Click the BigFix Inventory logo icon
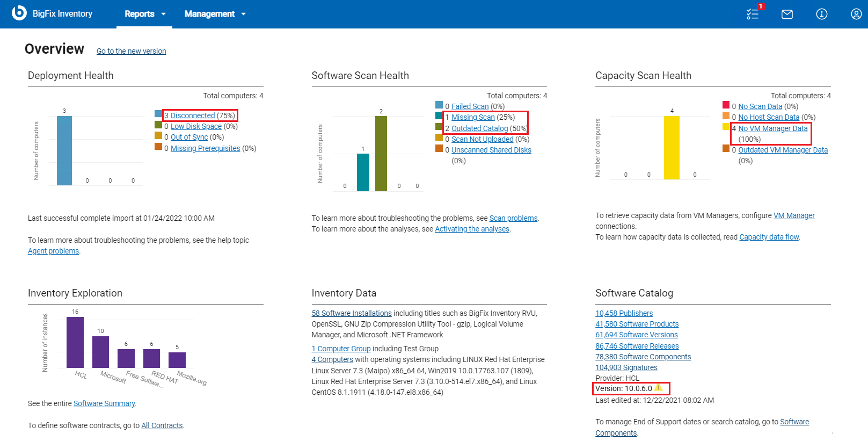Image resolution: width=868 pixels, height=441 pixels. pos(19,13)
